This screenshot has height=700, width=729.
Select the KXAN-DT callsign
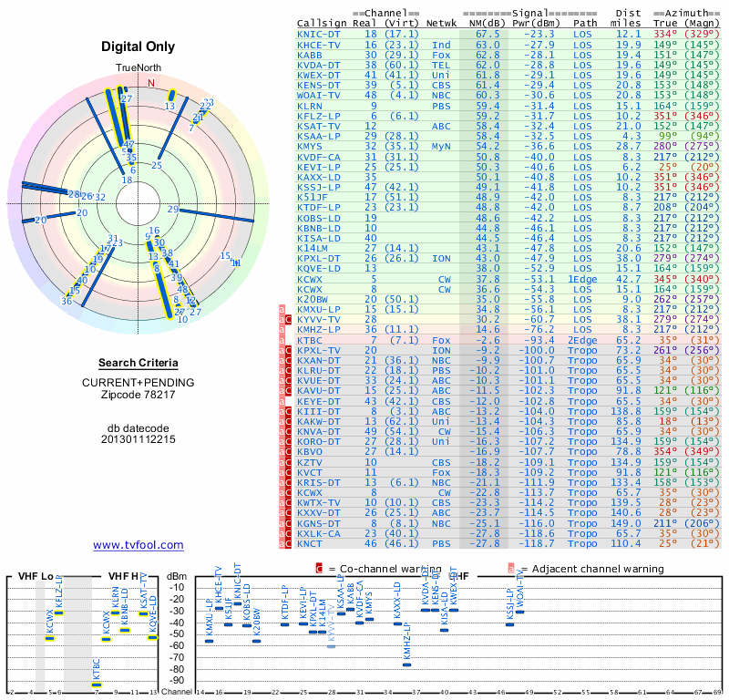[x=318, y=360]
